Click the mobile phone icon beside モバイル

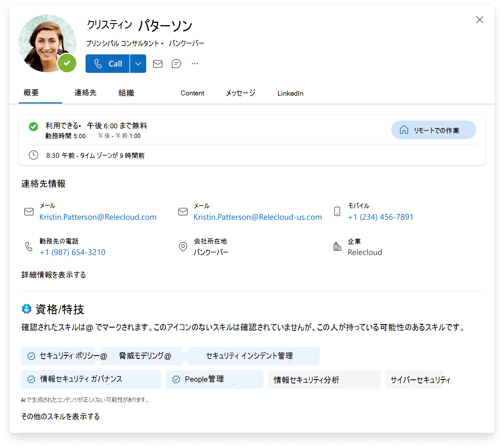tap(337, 211)
